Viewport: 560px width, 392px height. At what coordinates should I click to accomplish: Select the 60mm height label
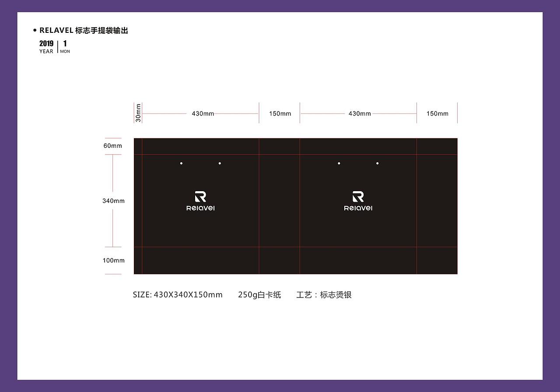[x=114, y=146]
